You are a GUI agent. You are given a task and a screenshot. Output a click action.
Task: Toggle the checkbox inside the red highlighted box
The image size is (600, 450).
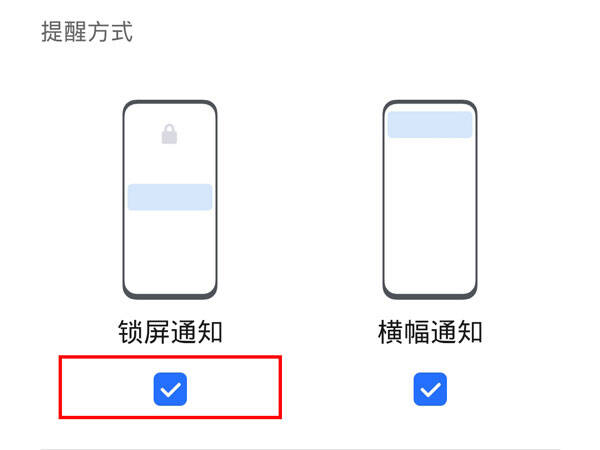pos(170,389)
